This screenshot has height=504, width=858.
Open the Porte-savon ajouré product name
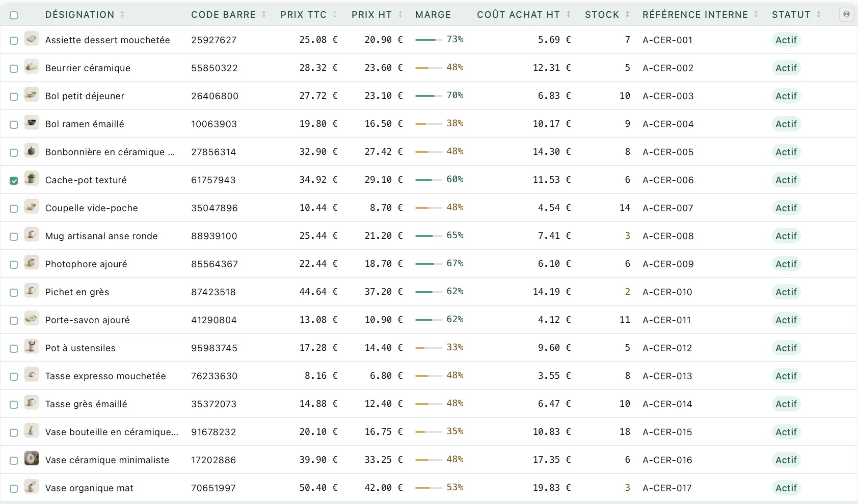[87, 320]
